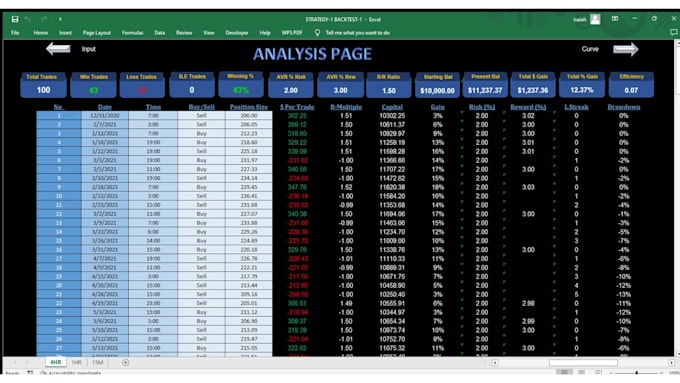Click the Buy/Sell column header
Screen dimensions: 680x383
(201, 107)
